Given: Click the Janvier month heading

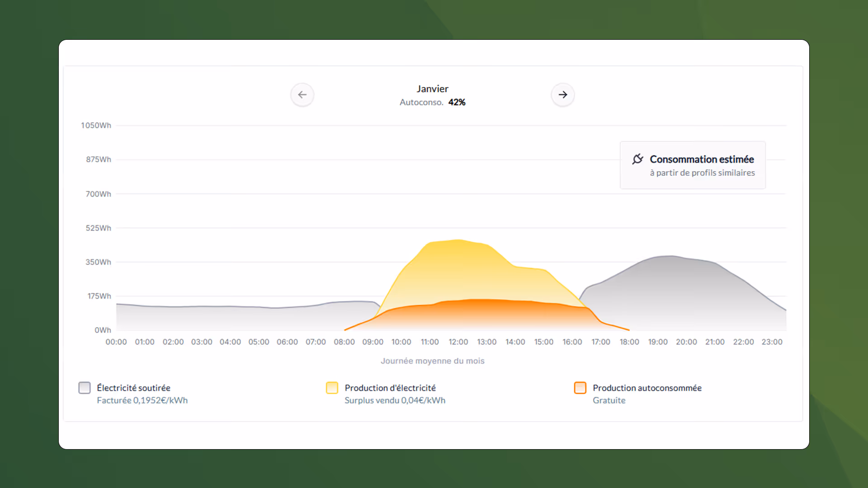Looking at the screenshot, I should (x=432, y=89).
